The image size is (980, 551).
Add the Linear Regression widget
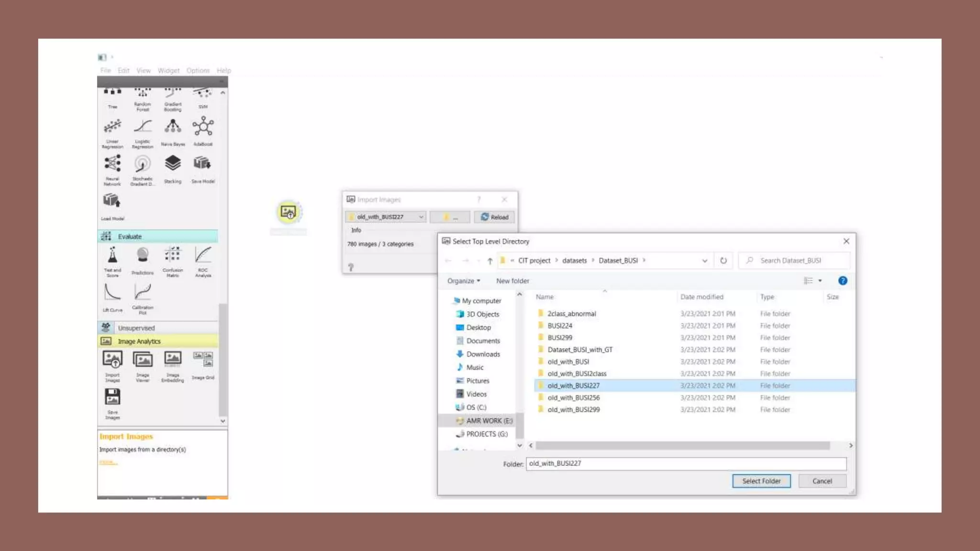pos(112,133)
